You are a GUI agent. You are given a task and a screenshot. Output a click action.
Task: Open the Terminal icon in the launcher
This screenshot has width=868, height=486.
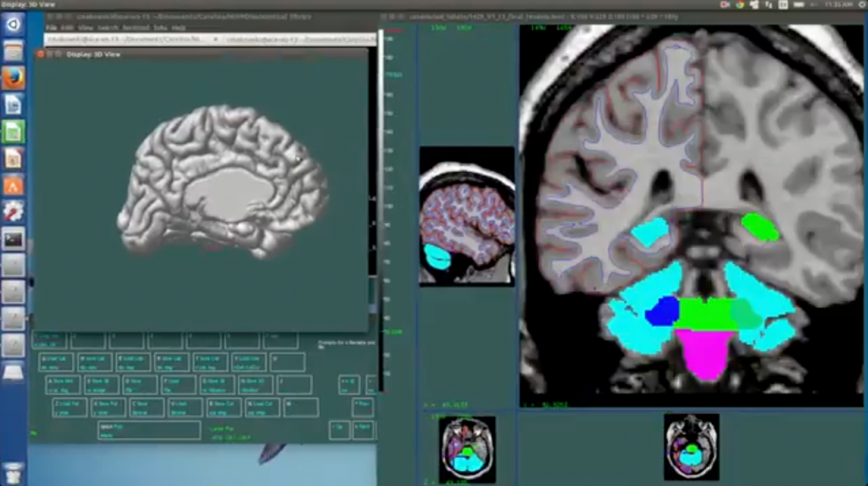[x=14, y=238]
